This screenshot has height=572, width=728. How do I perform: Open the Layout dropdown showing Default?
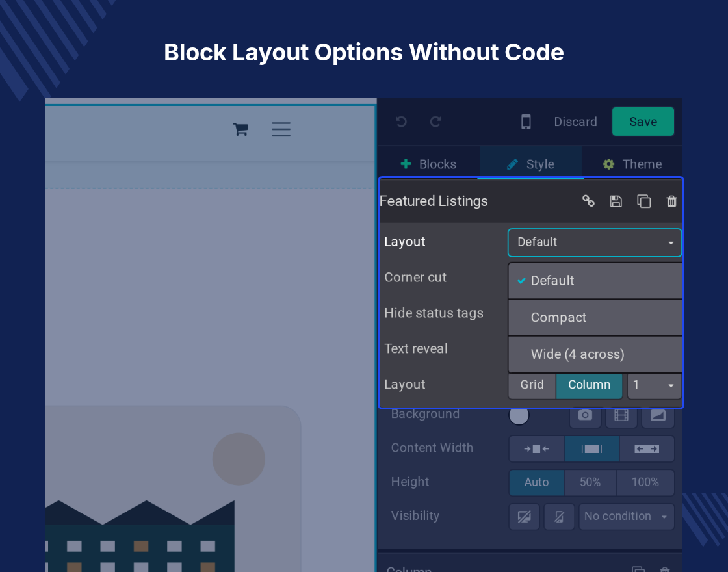coord(595,242)
